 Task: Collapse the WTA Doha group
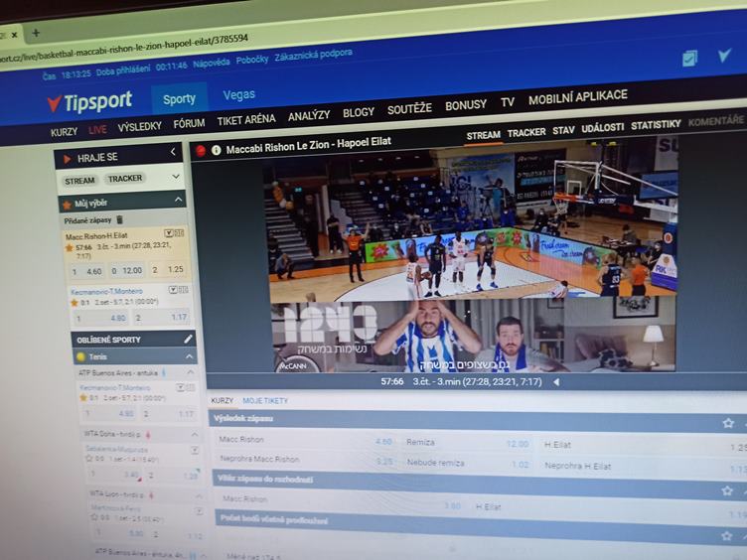point(195,434)
